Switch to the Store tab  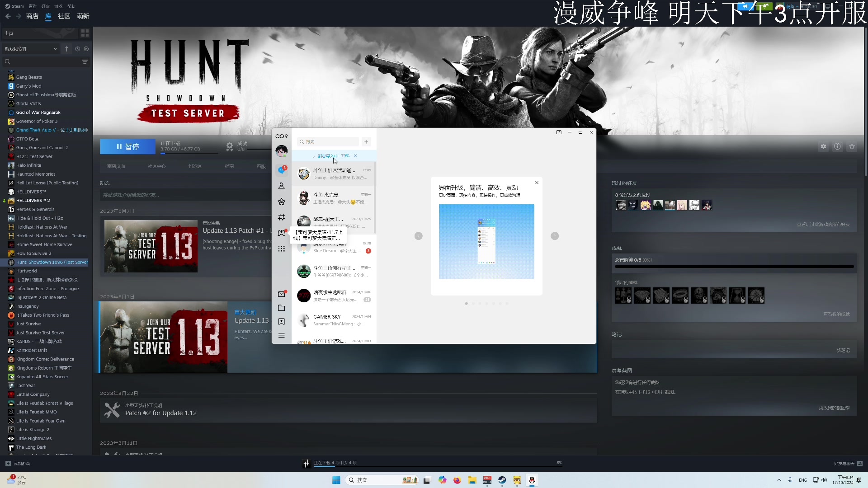point(32,16)
